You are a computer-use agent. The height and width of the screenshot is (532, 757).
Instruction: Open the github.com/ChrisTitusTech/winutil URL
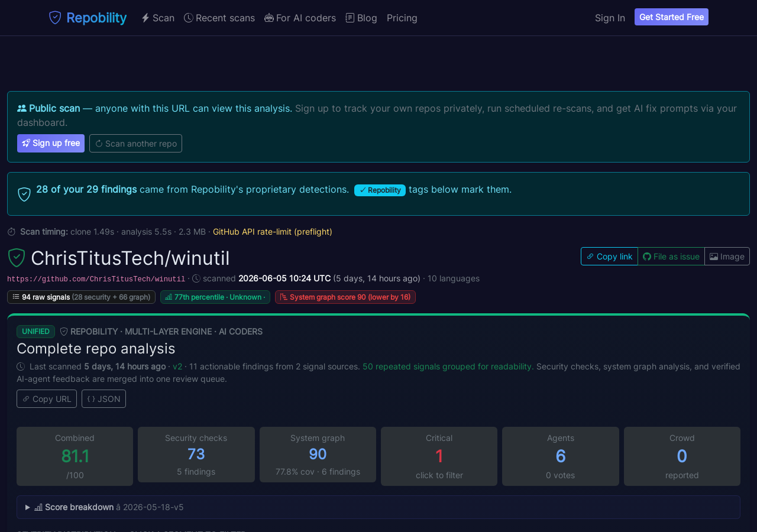coord(96,278)
